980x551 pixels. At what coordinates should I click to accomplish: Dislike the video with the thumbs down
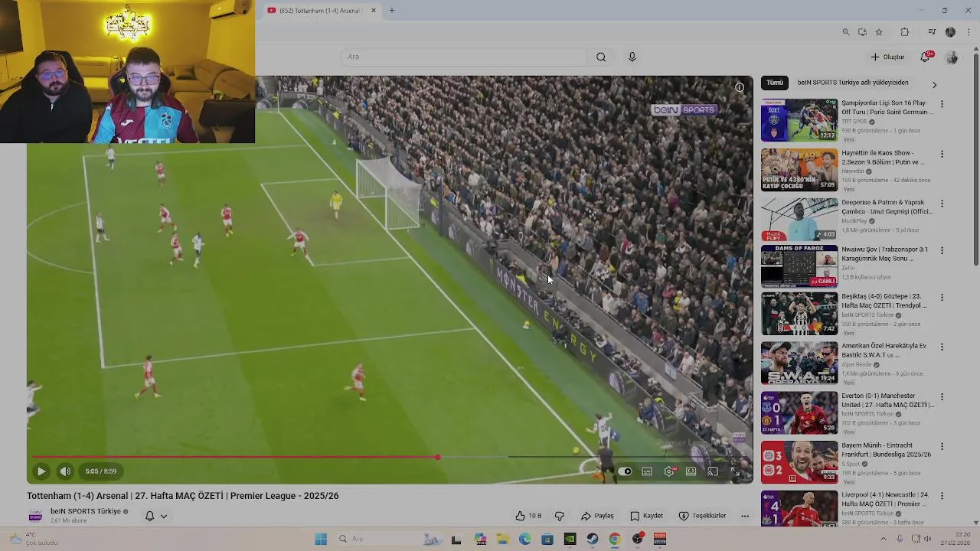pos(560,516)
